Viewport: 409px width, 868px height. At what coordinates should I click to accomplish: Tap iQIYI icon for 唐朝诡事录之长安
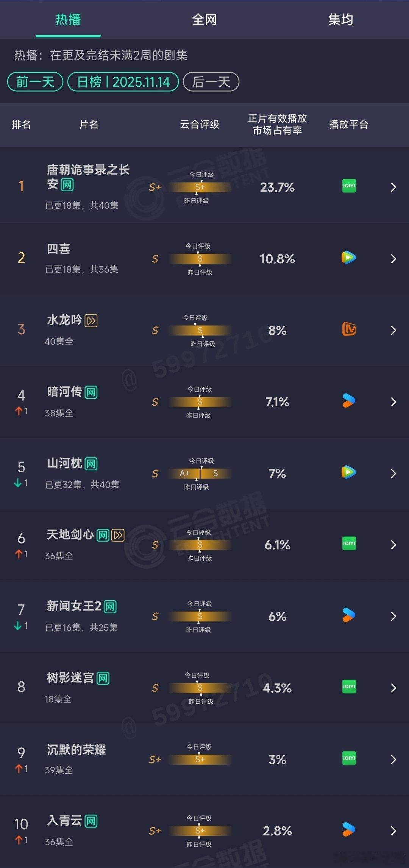point(349,186)
